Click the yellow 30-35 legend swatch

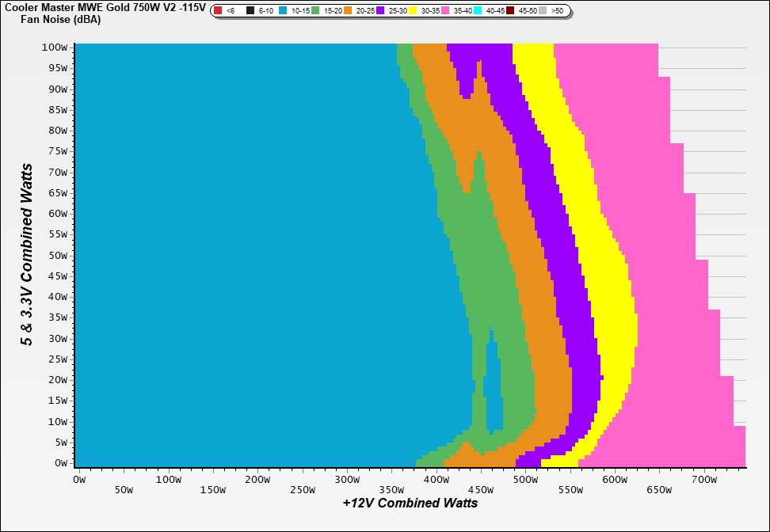pyautogui.click(x=414, y=11)
